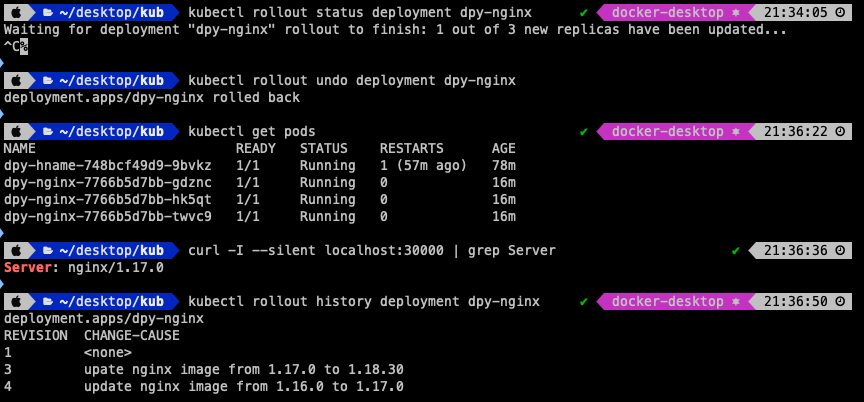Click the Apple logo beside the rollout undo command
Screen dimensions: 864x402
pos(16,80)
